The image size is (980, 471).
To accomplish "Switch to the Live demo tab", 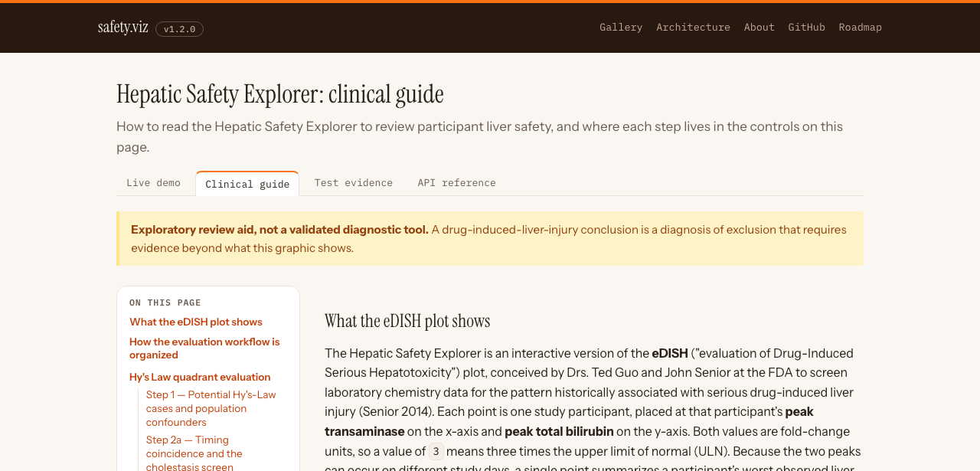I will [x=153, y=183].
